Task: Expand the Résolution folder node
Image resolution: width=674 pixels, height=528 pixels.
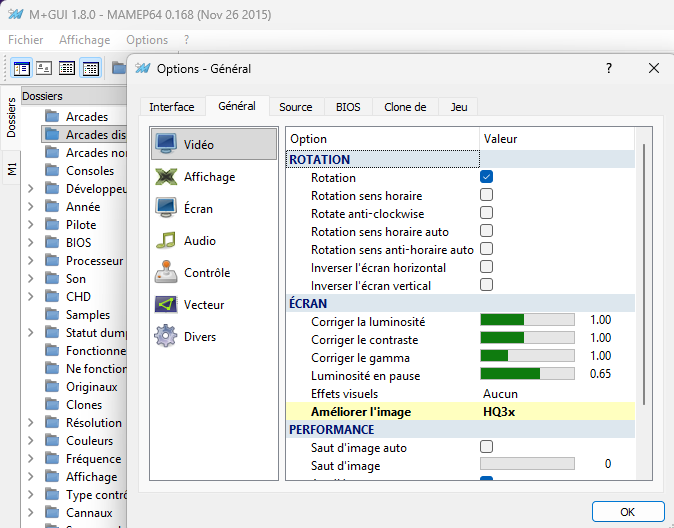Action: tap(30, 423)
